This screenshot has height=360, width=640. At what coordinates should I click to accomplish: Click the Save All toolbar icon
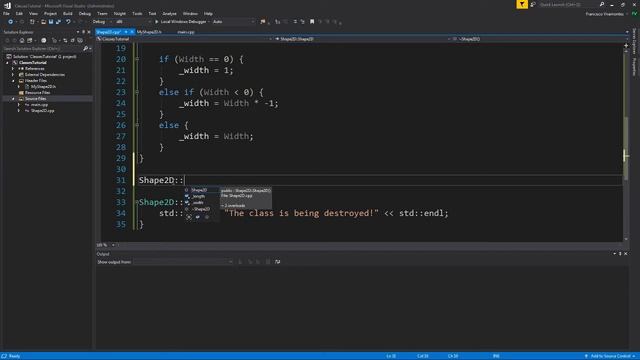[58, 22]
